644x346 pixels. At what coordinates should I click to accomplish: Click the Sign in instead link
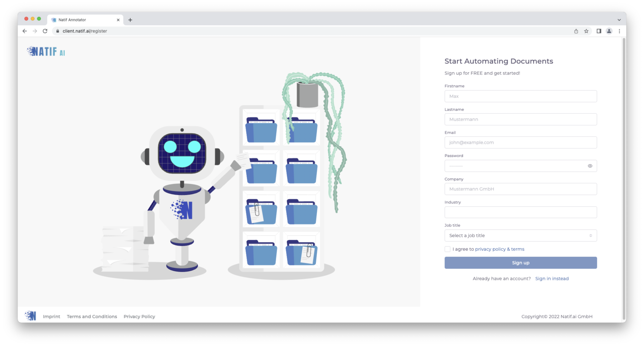pos(552,278)
